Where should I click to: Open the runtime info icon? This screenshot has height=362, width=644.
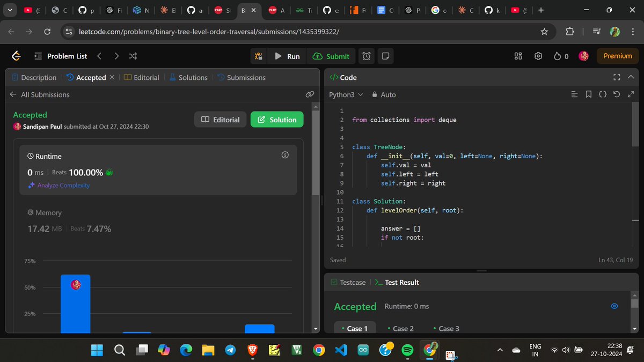pos(285,155)
